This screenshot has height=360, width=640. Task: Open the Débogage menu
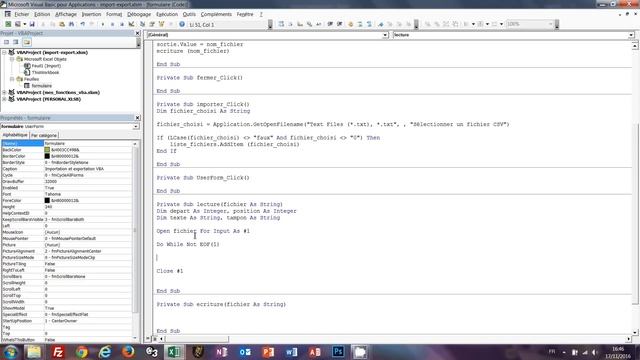point(139,14)
